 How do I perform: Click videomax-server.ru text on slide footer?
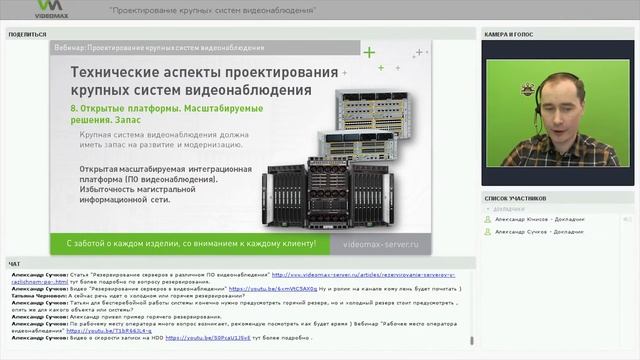coord(381,244)
